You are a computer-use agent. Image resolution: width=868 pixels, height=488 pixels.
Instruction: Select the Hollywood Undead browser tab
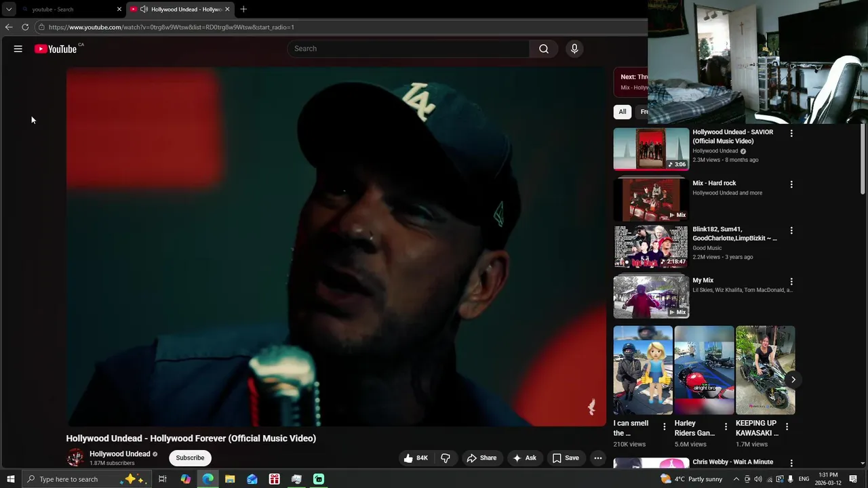(x=180, y=9)
